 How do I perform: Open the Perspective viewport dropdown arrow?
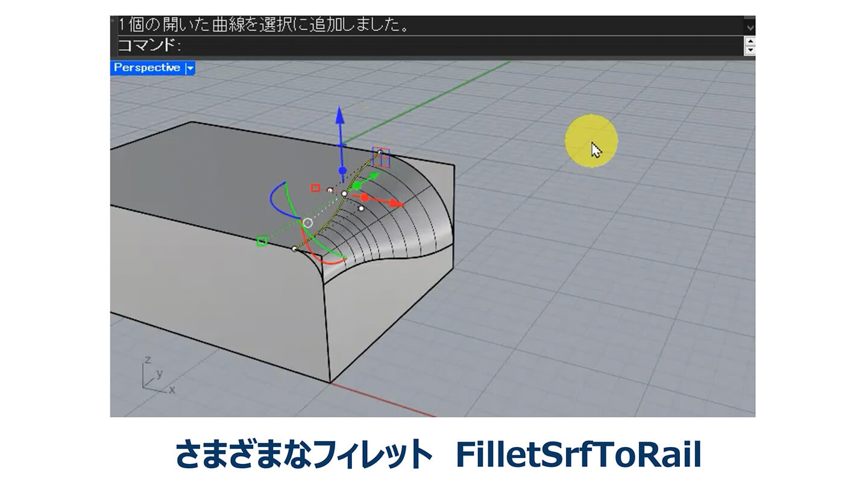190,68
